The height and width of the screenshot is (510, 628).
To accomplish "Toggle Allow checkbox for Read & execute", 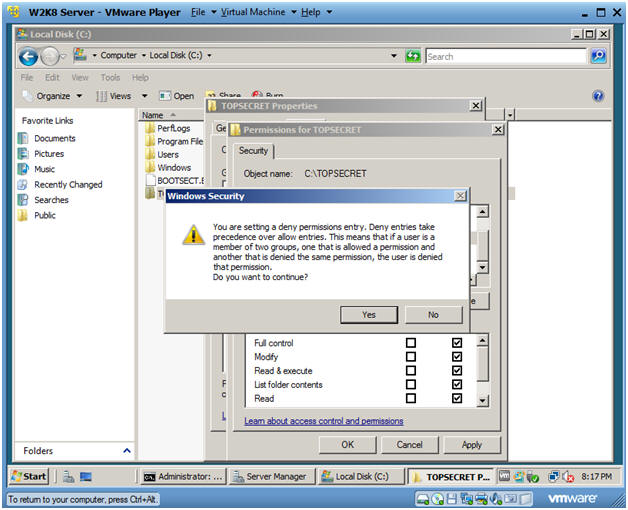I will (411, 371).
